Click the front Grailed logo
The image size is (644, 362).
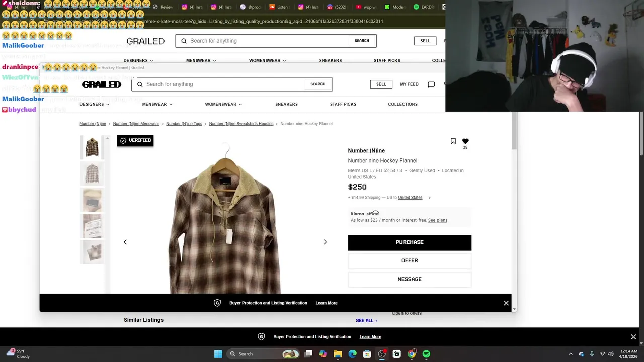point(102,84)
